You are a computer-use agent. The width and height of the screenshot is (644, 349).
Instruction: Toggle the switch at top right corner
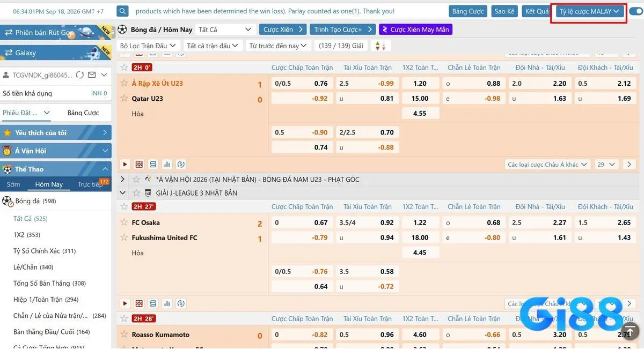point(635,11)
